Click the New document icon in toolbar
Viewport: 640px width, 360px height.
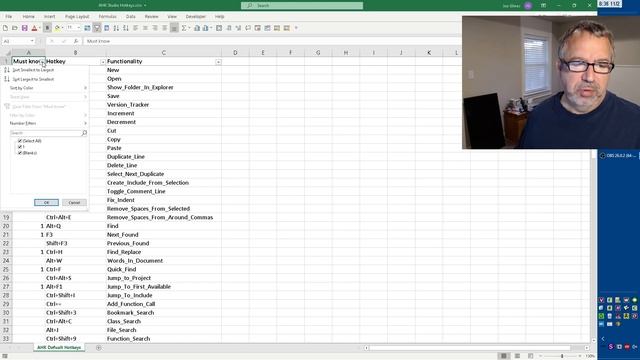click(x=5, y=28)
